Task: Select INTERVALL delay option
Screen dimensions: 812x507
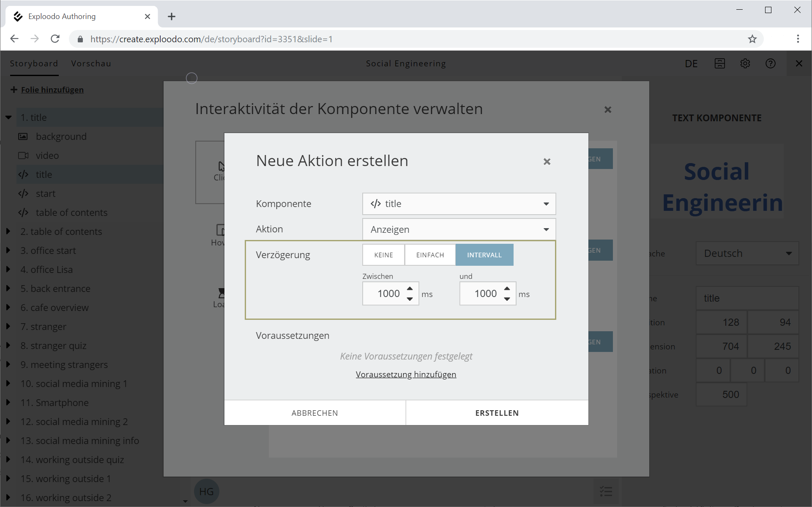Action: coord(484,255)
